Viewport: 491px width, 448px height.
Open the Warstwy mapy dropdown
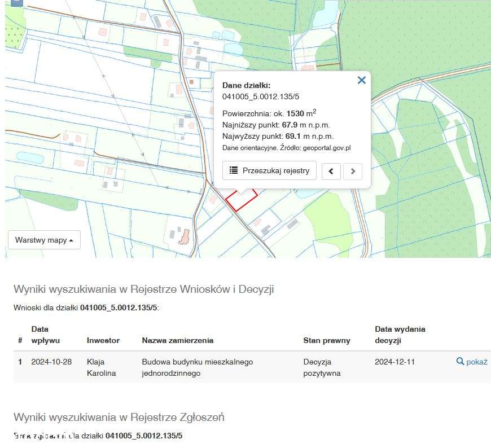[x=44, y=240]
